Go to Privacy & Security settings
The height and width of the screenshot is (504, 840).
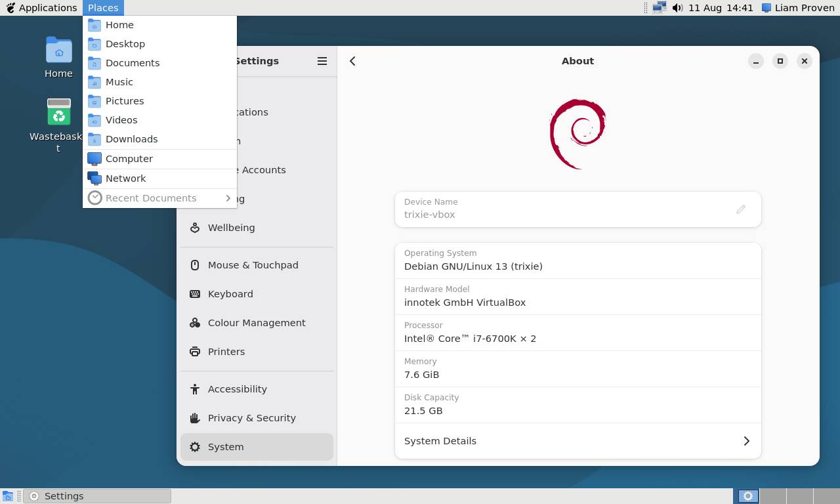pyautogui.click(x=251, y=418)
